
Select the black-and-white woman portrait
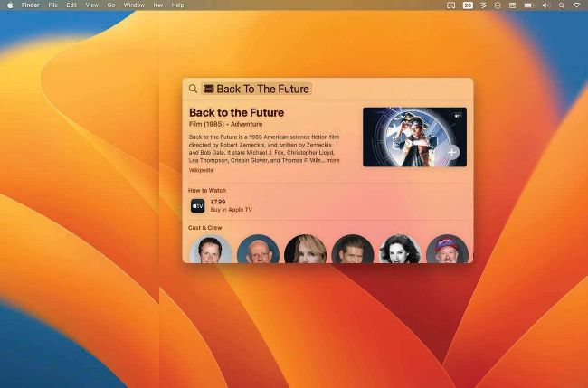click(x=400, y=250)
